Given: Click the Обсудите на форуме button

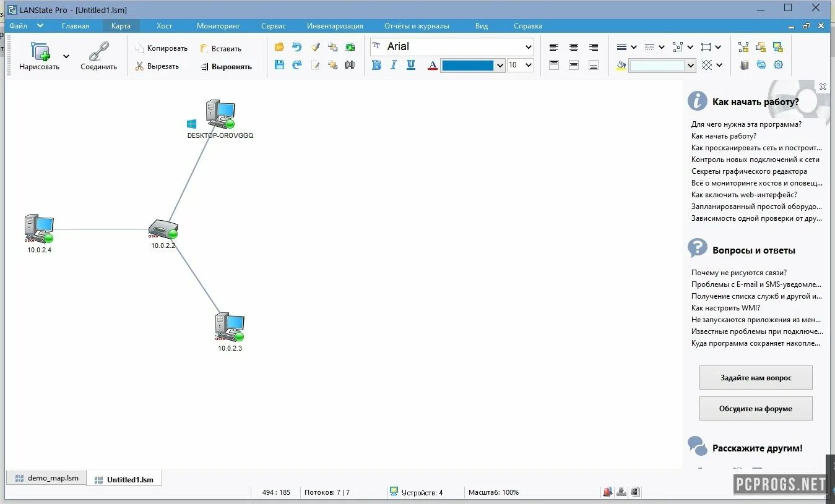Looking at the screenshot, I should coord(756,408).
